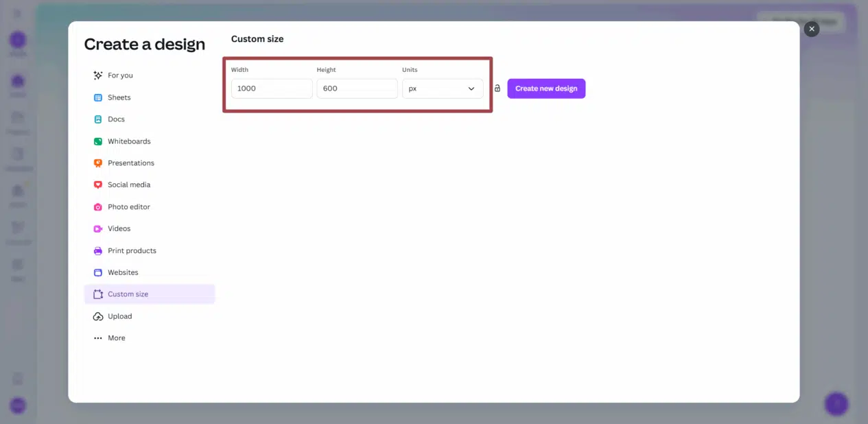Click the Print products icon

click(x=97, y=250)
